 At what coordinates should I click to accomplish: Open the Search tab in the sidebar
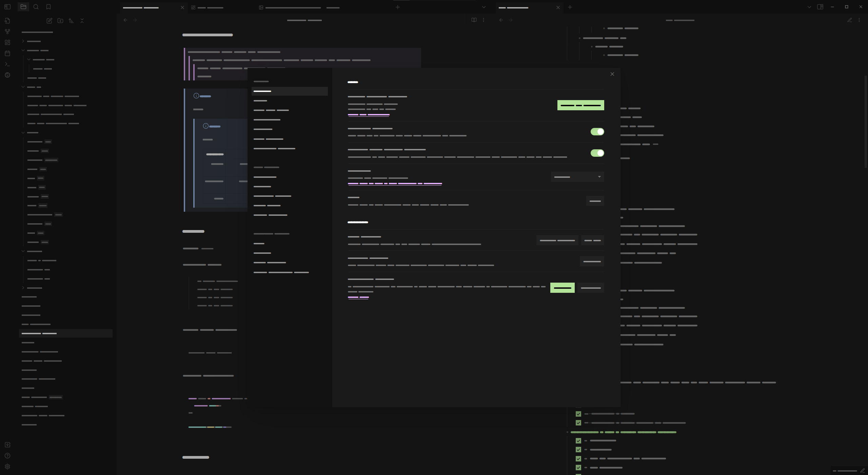pos(36,7)
